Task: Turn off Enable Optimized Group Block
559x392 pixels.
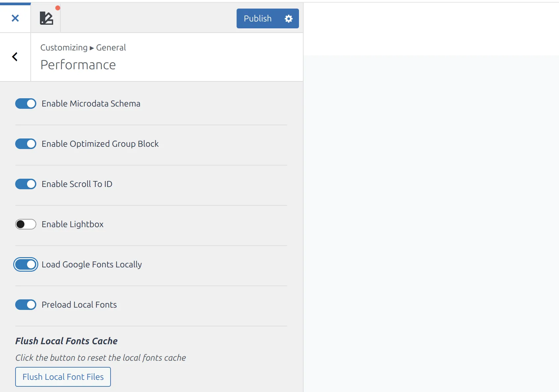Action: 25,144
